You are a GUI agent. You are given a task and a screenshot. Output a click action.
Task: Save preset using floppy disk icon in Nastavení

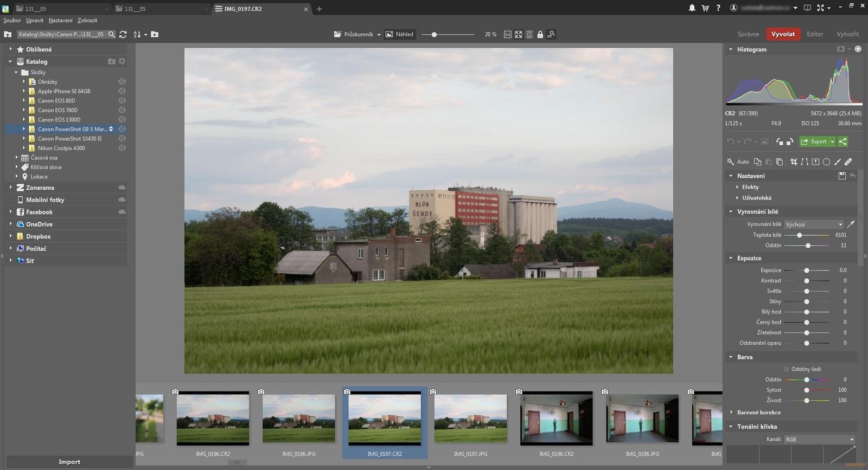click(x=842, y=176)
